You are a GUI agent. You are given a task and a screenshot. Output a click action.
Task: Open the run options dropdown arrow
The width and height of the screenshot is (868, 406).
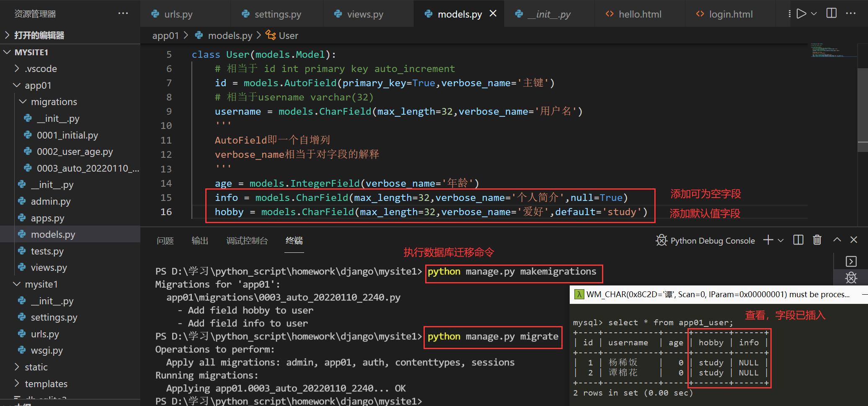(x=814, y=14)
